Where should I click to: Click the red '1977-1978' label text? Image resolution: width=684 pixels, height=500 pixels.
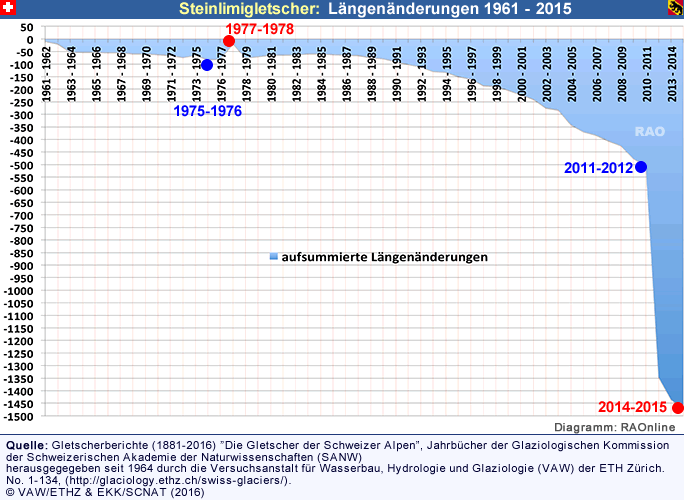click(259, 29)
